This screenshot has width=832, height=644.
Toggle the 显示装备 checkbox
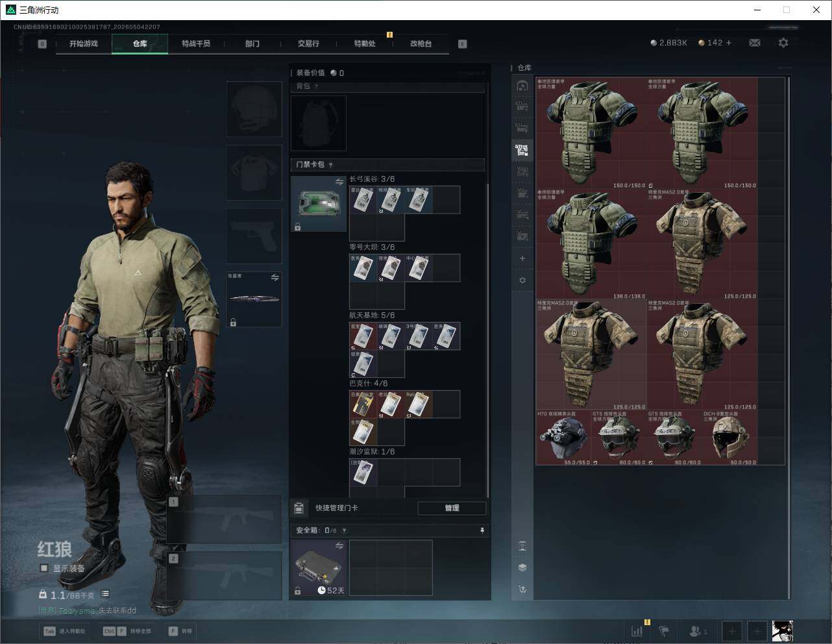click(44, 568)
